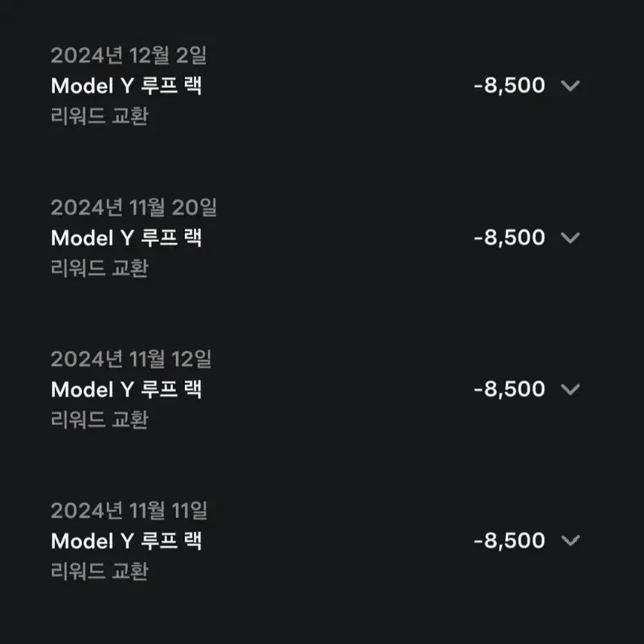Expand the November 20 entry chevron
The width and height of the screenshot is (644, 644).
570,238
